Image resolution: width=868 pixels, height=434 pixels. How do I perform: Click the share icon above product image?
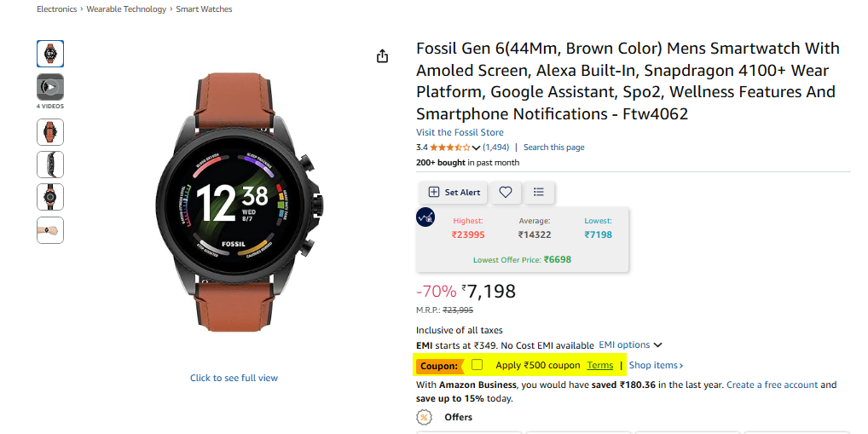tap(382, 56)
